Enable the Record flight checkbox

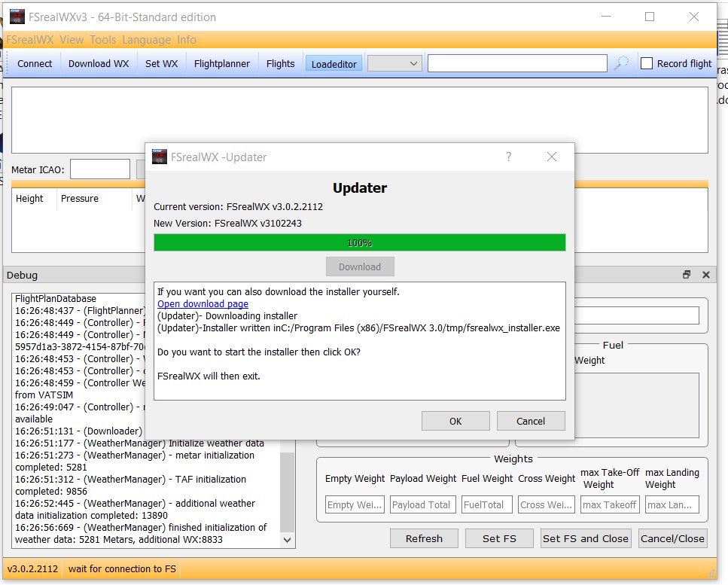[646, 63]
